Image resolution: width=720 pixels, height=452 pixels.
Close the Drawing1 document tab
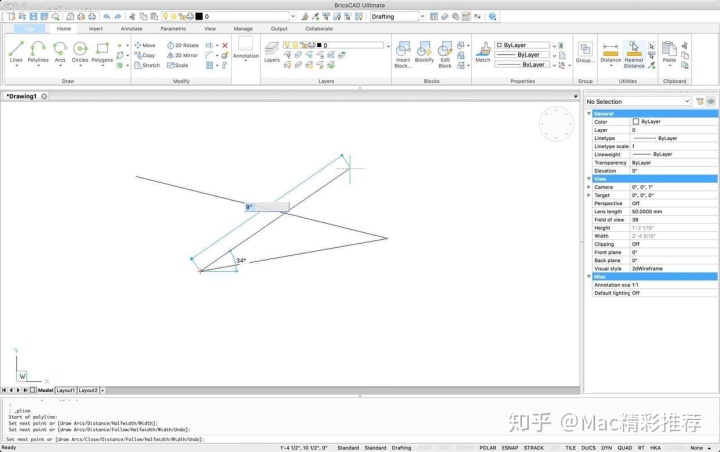44,96
